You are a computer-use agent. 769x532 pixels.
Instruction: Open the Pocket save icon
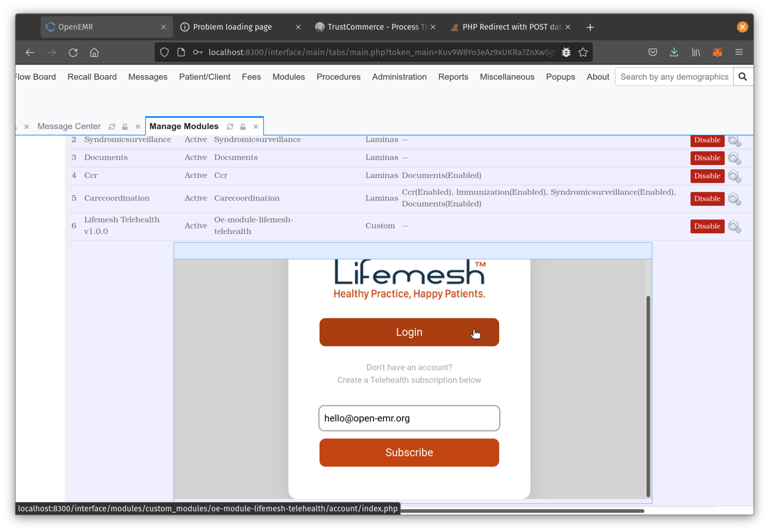[653, 52]
